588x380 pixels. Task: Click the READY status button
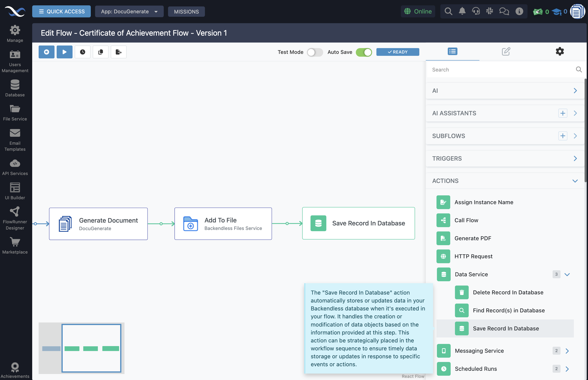[x=397, y=52]
